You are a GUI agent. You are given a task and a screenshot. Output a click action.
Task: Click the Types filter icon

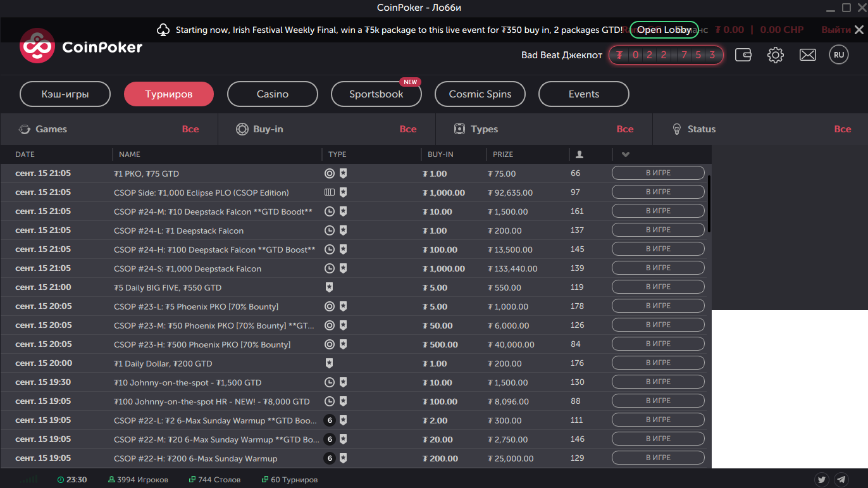tap(460, 129)
